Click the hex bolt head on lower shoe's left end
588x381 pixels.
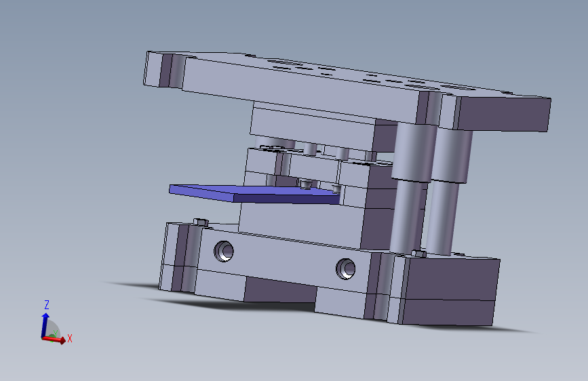coord(201,222)
